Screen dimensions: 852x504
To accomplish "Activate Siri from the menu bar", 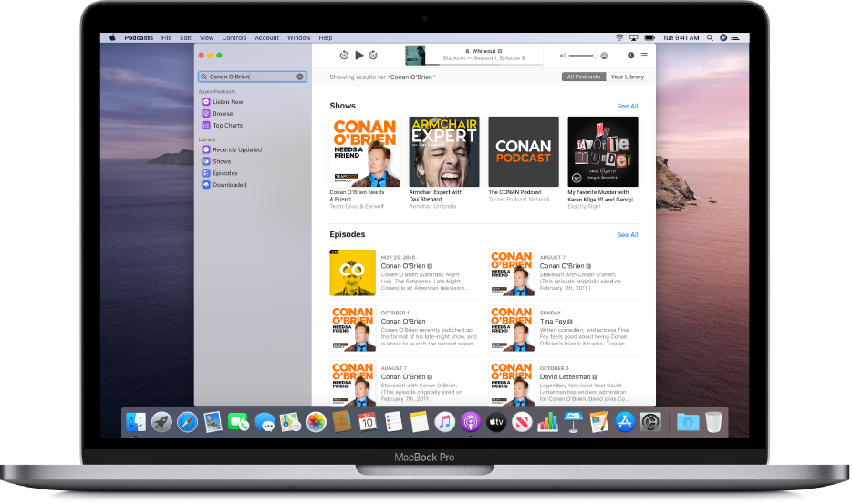I will point(723,38).
